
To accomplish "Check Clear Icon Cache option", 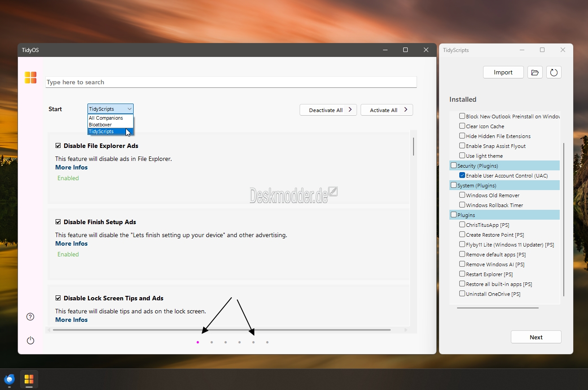I will pyautogui.click(x=462, y=126).
